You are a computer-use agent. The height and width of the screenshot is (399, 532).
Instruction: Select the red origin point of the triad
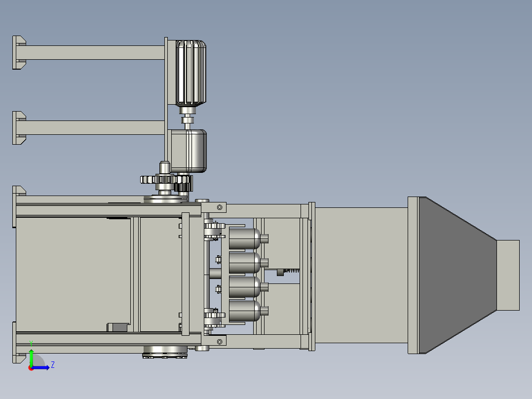coord(31,368)
